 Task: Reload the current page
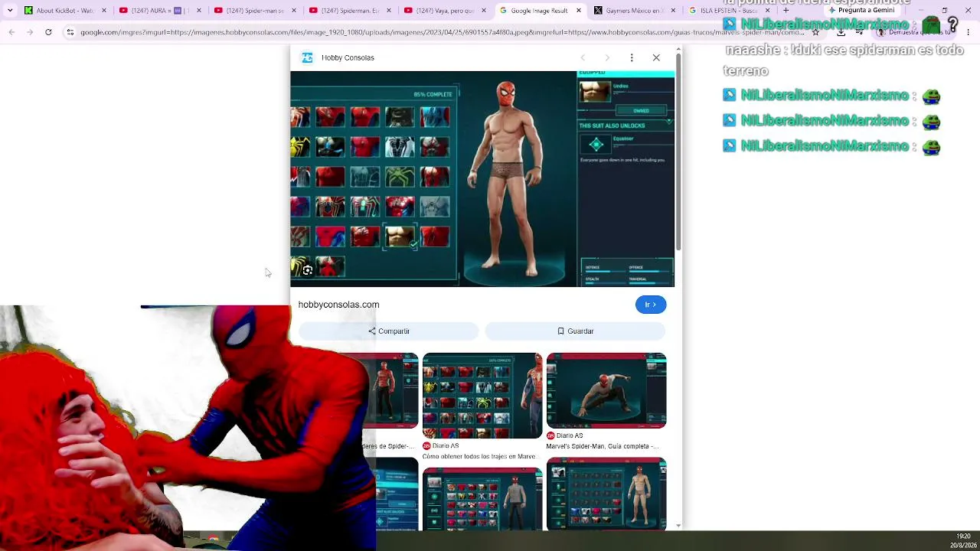[48, 32]
